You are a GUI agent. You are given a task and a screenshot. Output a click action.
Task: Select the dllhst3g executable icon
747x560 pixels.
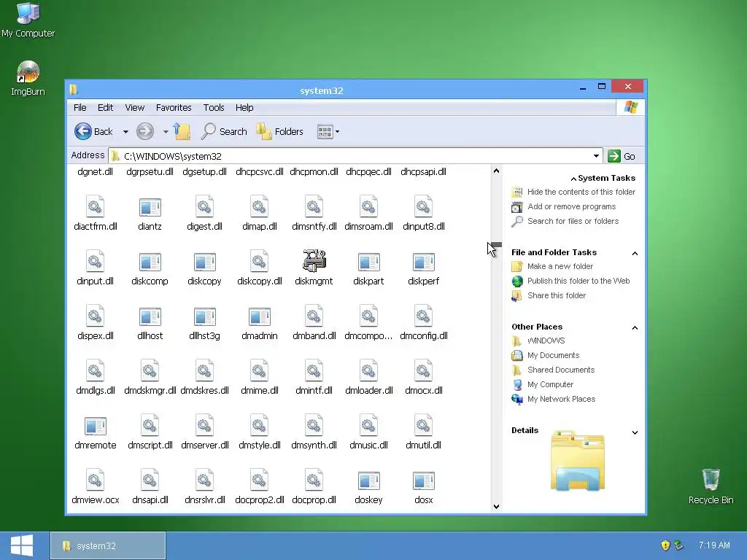204,316
